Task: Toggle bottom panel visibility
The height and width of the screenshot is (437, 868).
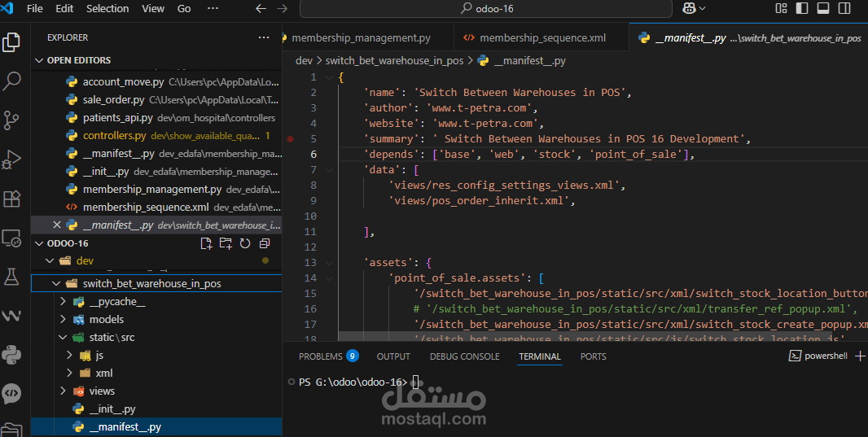Action: [823, 8]
